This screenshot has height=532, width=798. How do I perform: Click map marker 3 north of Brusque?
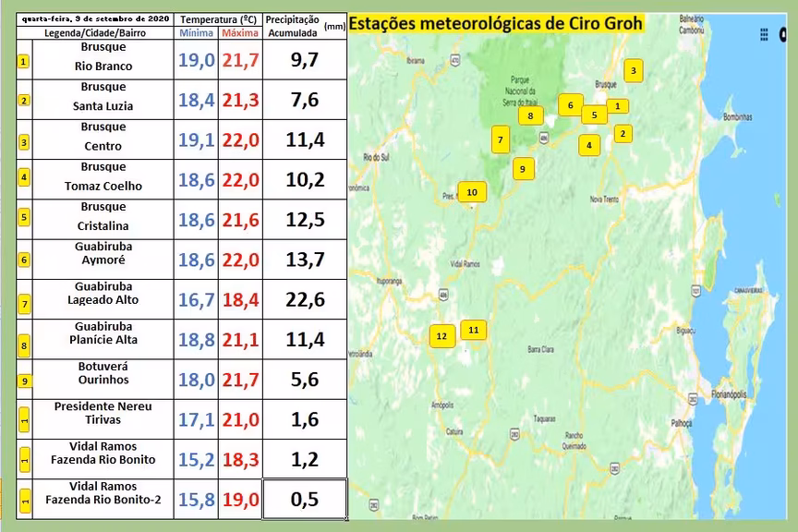tap(633, 70)
